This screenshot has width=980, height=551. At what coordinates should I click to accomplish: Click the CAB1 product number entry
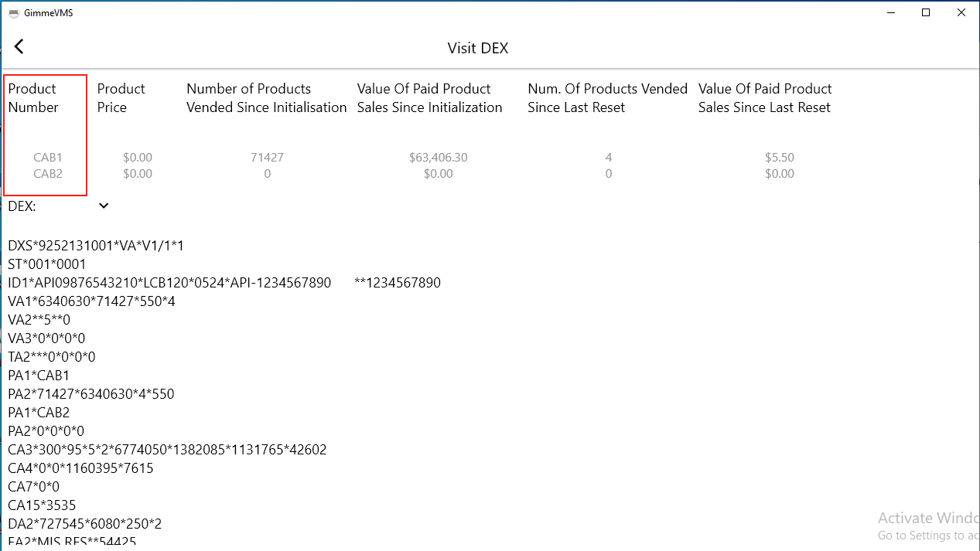coord(48,157)
